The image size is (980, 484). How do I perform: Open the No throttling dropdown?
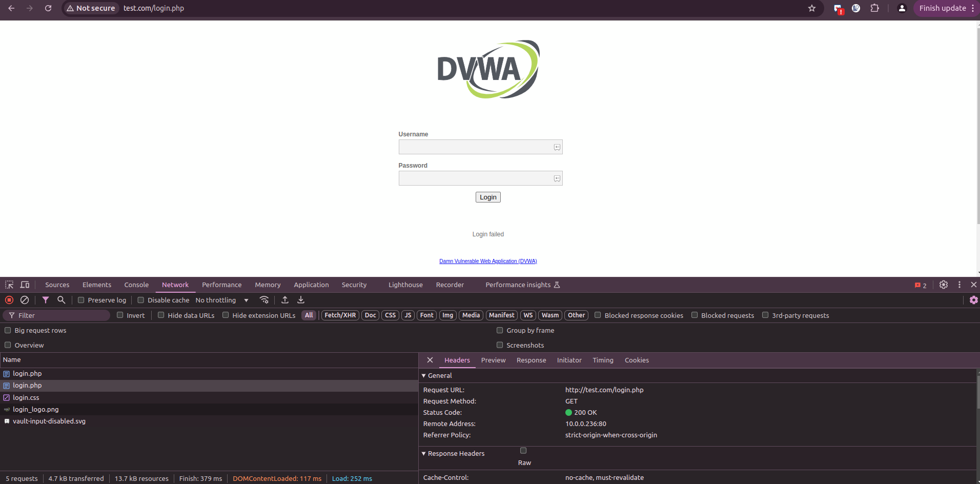click(222, 300)
